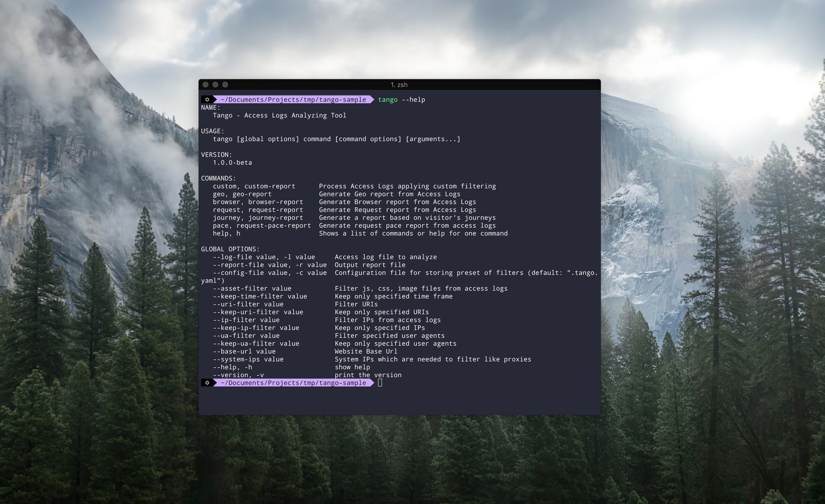Zoom the terminal with the third window button
Image resolution: width=825 pixels, height=504 pixels.
pos(225,85)
